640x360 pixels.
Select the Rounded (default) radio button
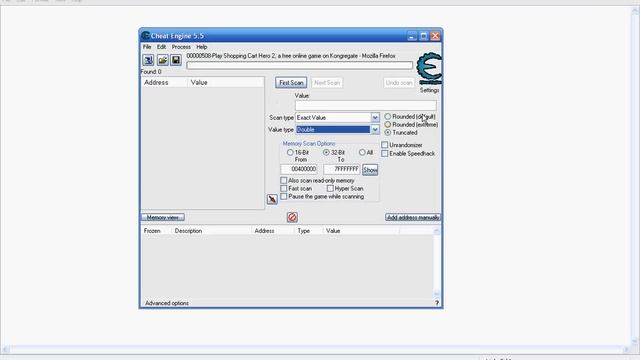click(388, 117)
